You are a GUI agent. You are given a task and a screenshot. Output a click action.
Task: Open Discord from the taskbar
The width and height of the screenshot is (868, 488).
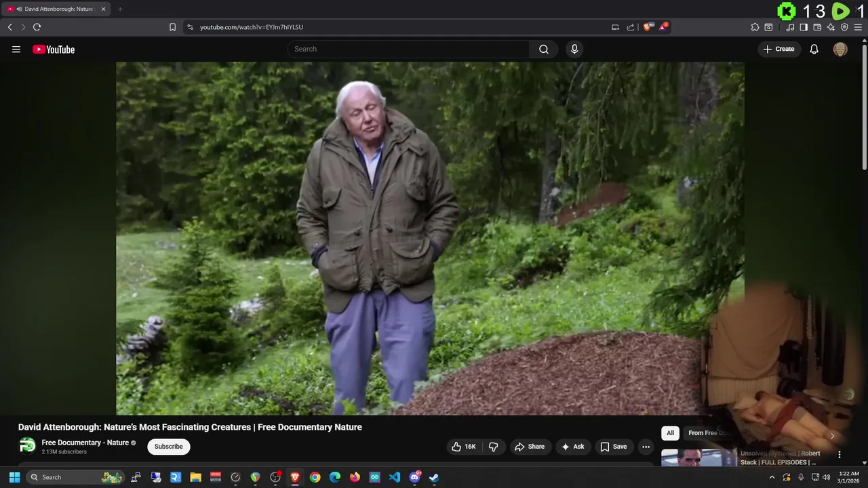click(414, 477)
